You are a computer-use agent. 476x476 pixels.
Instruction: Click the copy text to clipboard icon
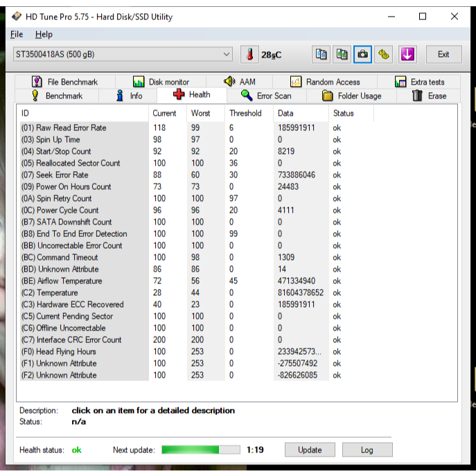pos(321,54)
